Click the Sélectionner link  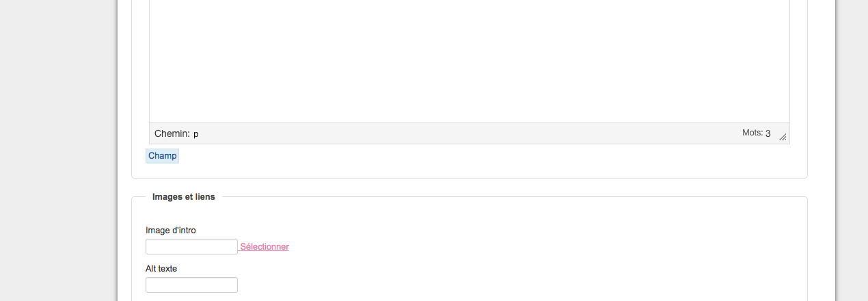point(265,247)
